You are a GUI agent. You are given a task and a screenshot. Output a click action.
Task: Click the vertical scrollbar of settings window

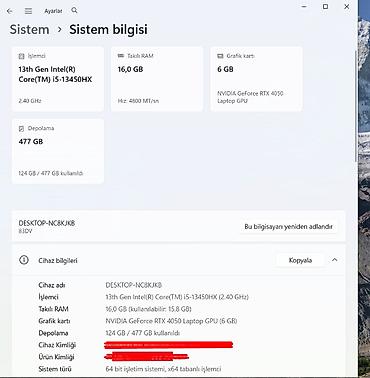[x=356, y=107]
